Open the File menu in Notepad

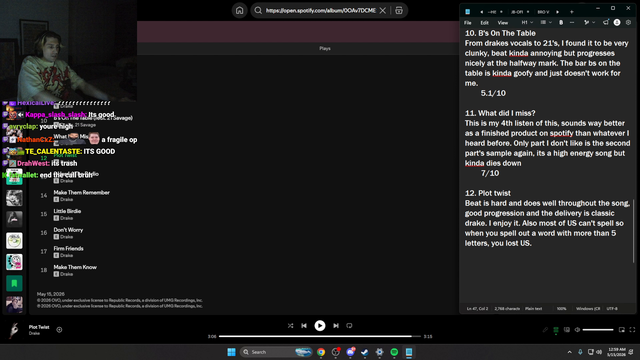[468, 23]
